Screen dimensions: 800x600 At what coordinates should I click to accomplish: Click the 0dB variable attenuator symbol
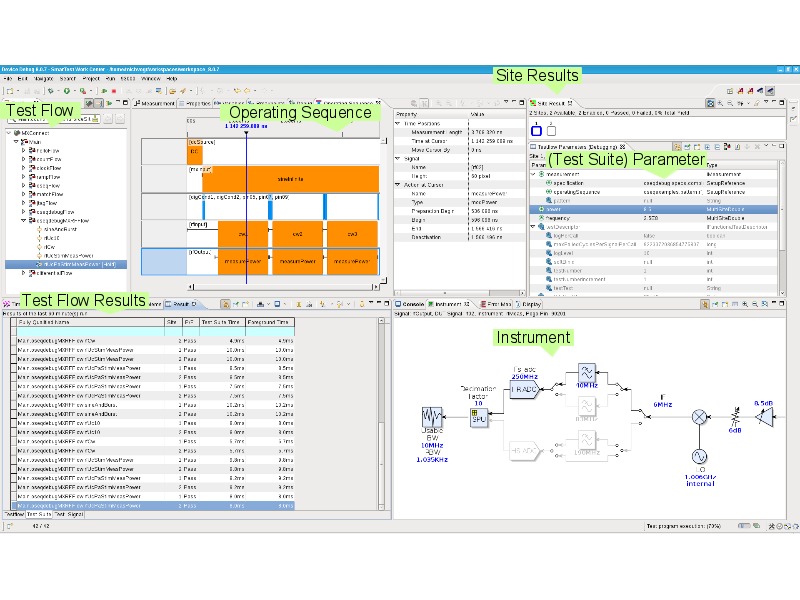(735, 417)
